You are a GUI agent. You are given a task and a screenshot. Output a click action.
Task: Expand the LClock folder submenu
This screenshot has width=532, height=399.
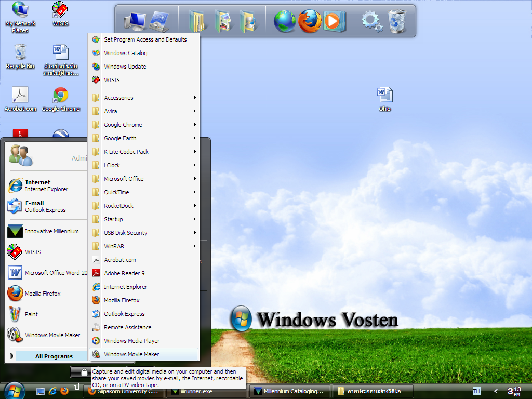pos(144,165)
